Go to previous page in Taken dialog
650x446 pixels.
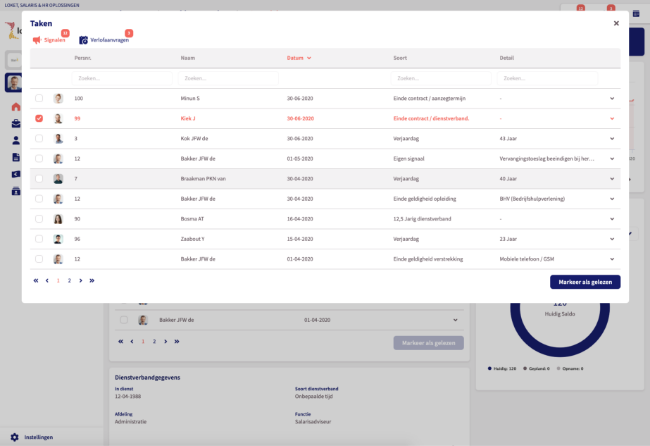point(47,281)
